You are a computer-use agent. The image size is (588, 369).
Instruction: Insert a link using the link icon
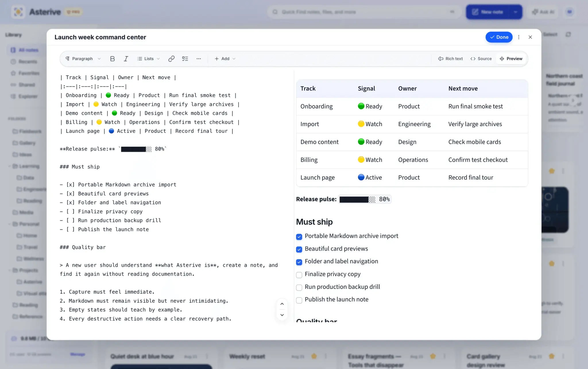(171, 59)
